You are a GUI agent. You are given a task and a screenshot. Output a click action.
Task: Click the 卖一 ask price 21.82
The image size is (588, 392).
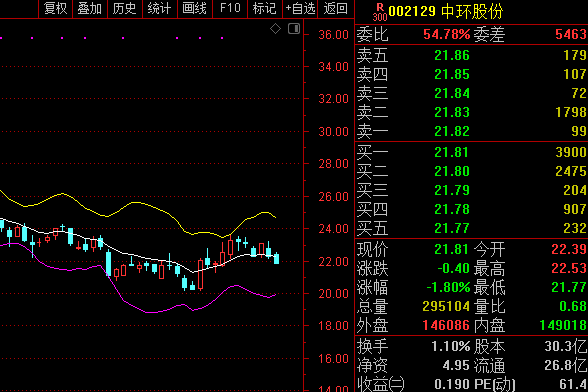click(452, 131)
